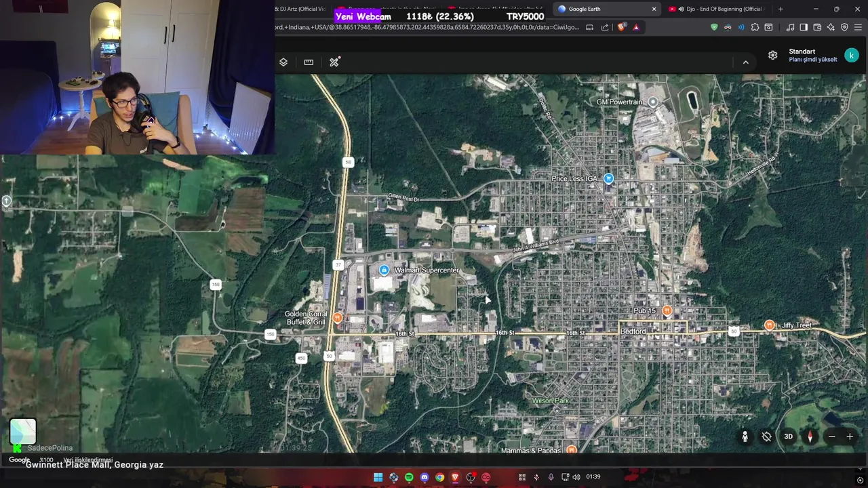Toggle the browser sidebar panel
The image size is (868, 488).
[x=804, y=27]
